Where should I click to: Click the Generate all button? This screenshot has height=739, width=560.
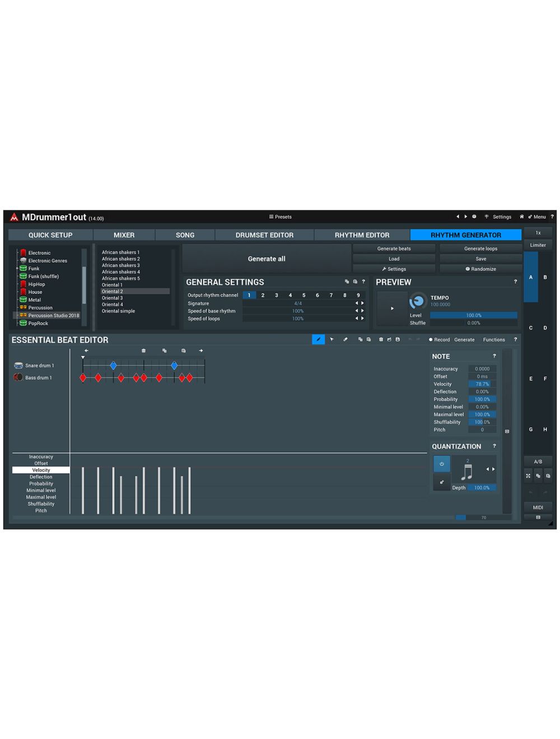(x=267, y=259)
